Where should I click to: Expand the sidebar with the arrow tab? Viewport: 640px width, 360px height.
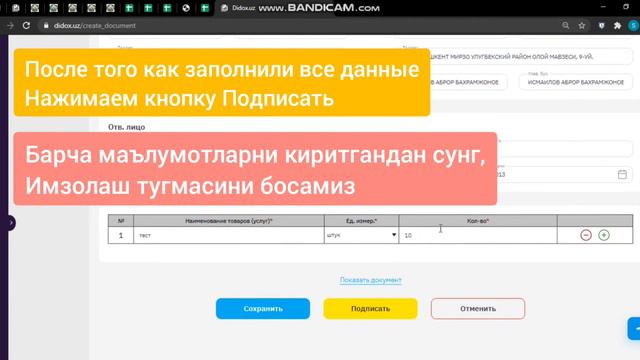click(11, 223)
